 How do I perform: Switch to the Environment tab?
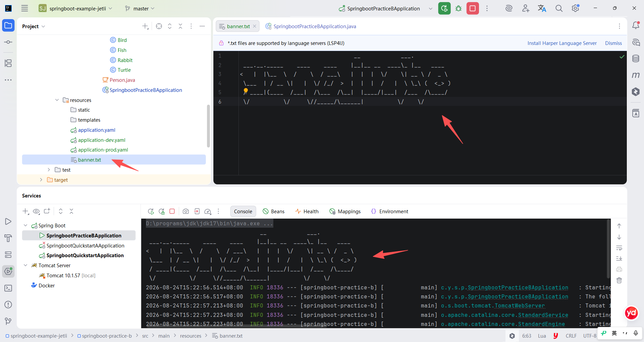click(390, 211)
